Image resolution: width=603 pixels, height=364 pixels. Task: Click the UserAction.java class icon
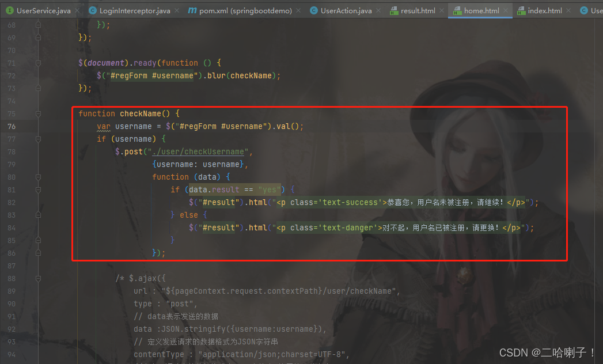pos(314,11)
